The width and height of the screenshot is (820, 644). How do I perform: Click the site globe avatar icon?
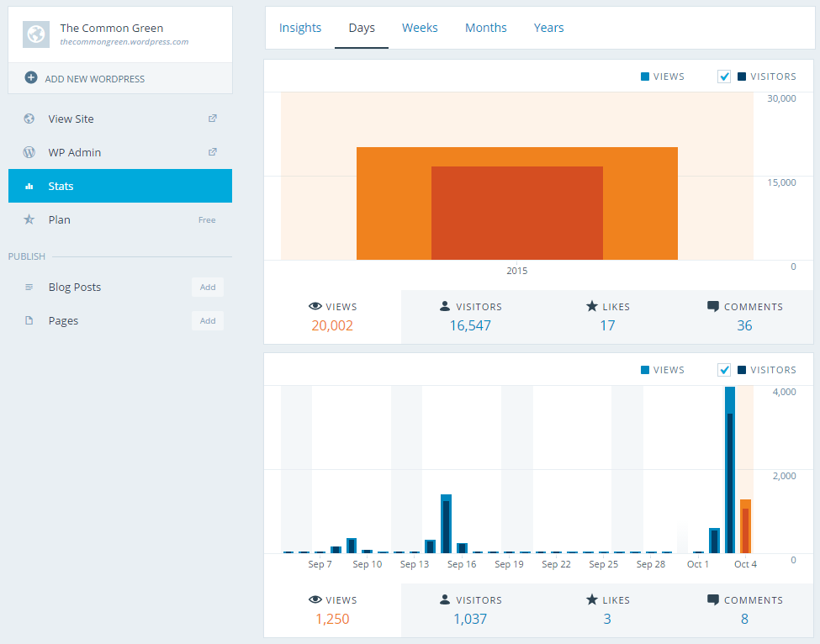[x=35, y=34]
